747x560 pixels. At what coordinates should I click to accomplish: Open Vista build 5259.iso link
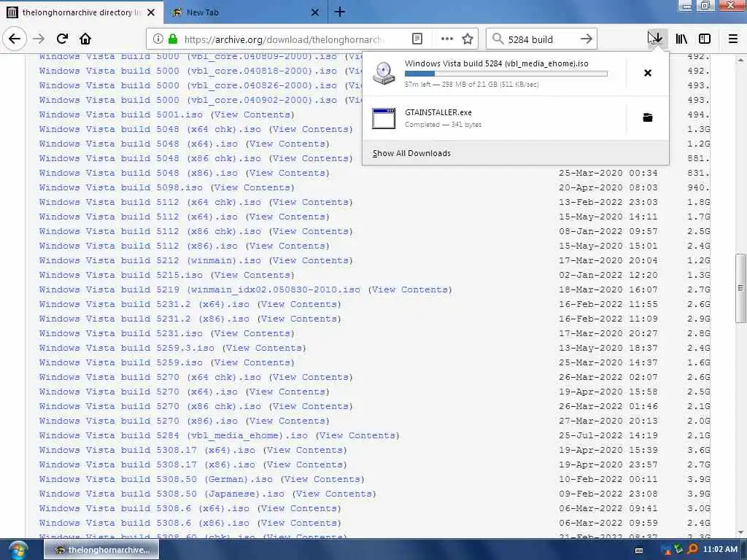coord(121,362)
